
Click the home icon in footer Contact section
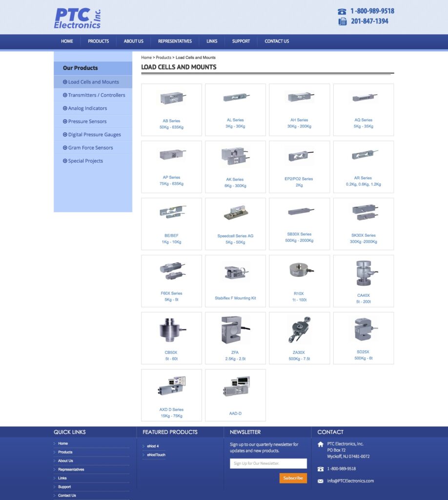(321, 444)
